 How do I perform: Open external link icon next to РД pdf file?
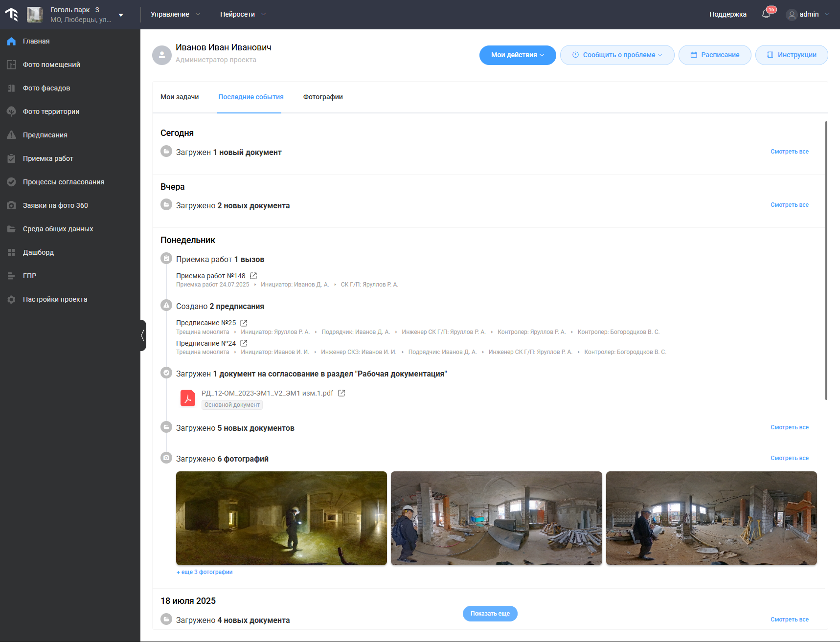tap(341, 393)
